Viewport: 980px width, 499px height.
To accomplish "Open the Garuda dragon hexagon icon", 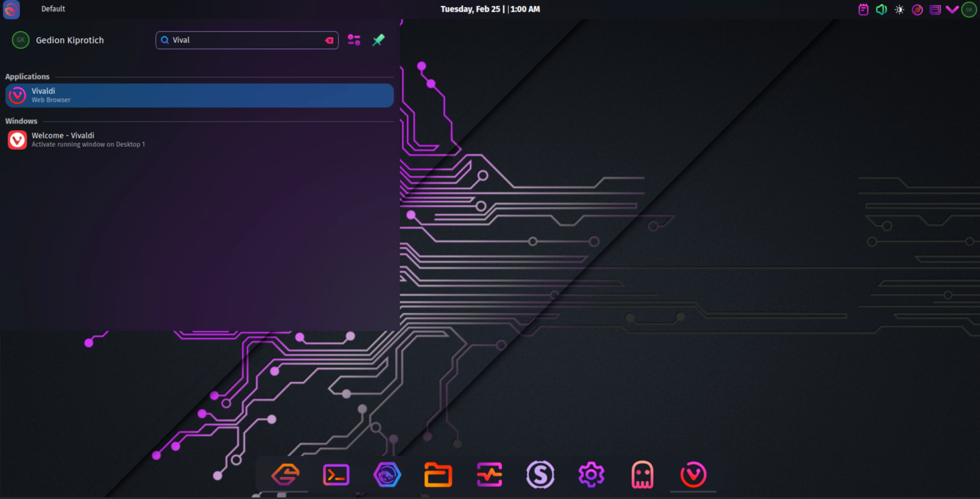I will pyautogui.click(x=388, y=475).
